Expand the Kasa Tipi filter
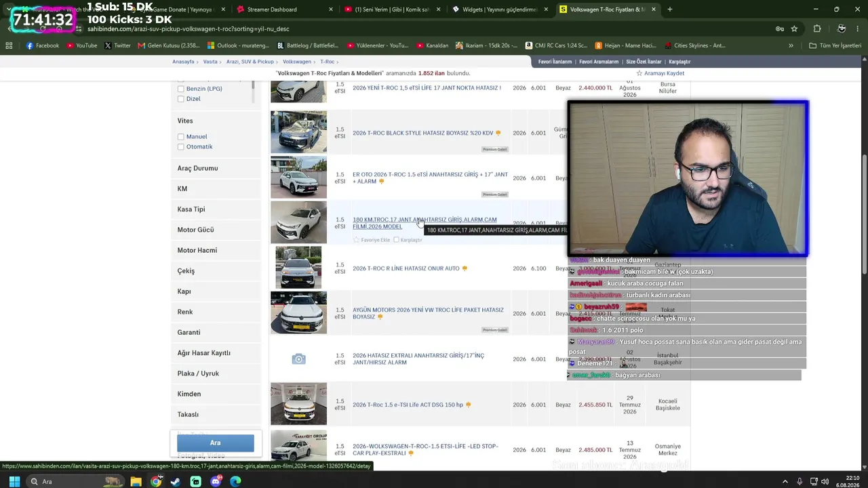Viewport: 868px width, 488px height. click(215, 209)
